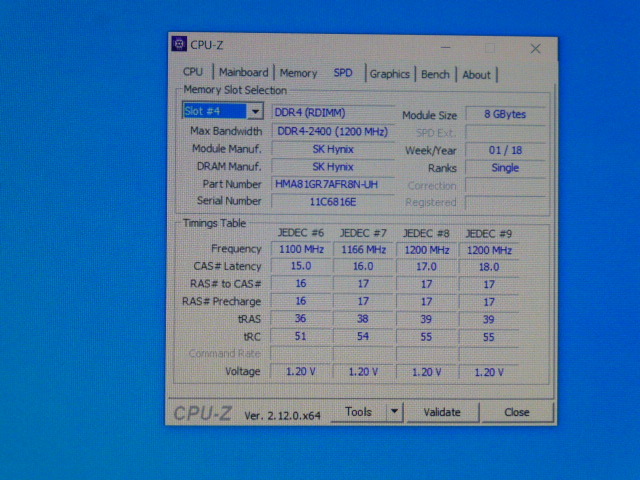Click the Ver. 2.12.0.x64 version text

pos(282,416)
